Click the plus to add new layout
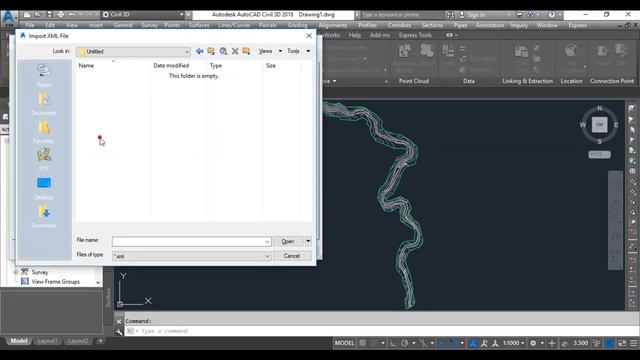Screen dimensions: 640x360 (100, 341)
